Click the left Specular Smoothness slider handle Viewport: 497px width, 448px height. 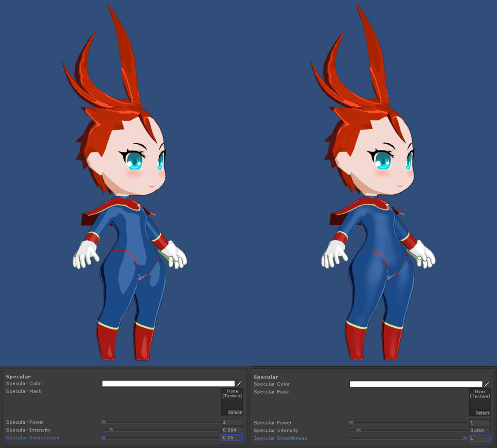click(x=104, y=438)
